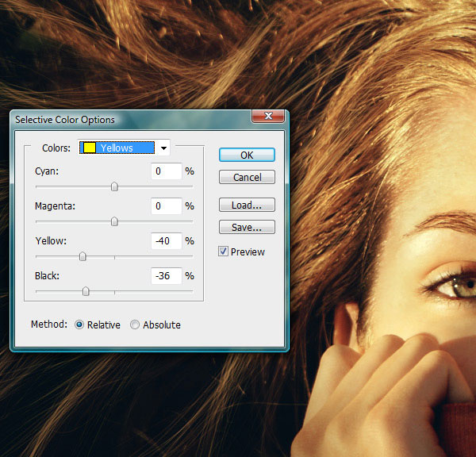Open the Colors dropdown arrow
Image resolution: width=476 pixels, height=457 pixels.
coord(163,148)
